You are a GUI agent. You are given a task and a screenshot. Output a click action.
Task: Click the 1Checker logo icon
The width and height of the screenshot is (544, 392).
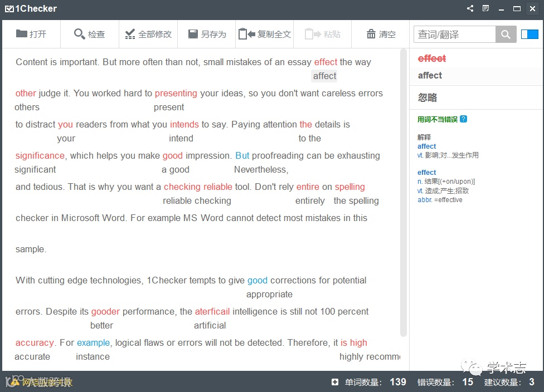pos(9,9)
